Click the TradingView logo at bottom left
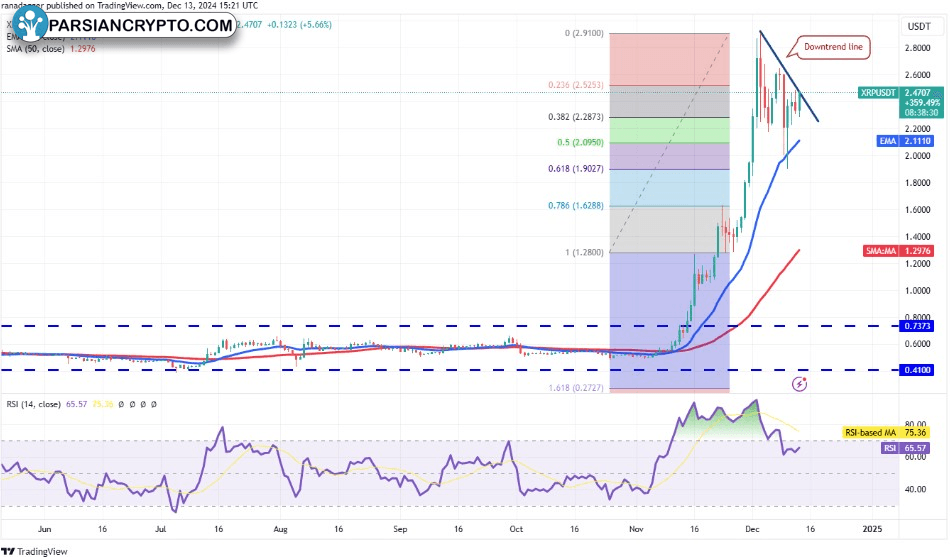Image resolution: width=950 pixels, height=557 pixels. point(35,551)
